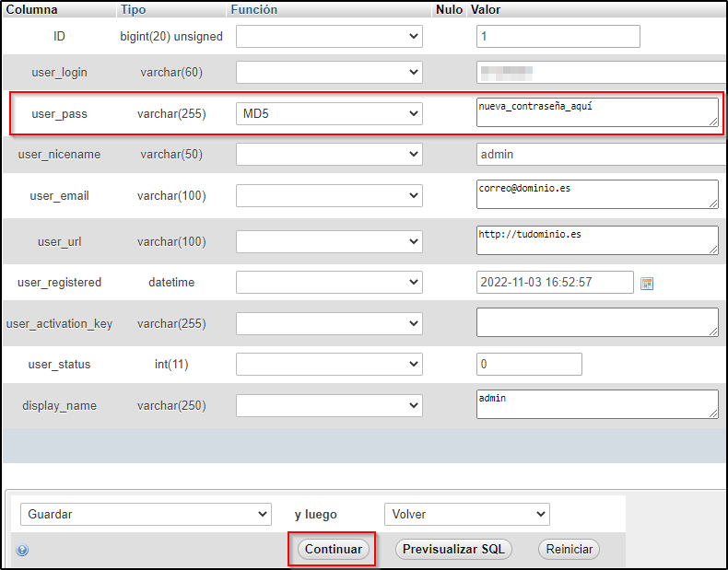Image resolution: width=728 pixels, height=570 pixels.
Task: Open the function dropdown for user_email
Action: point(329,195)
